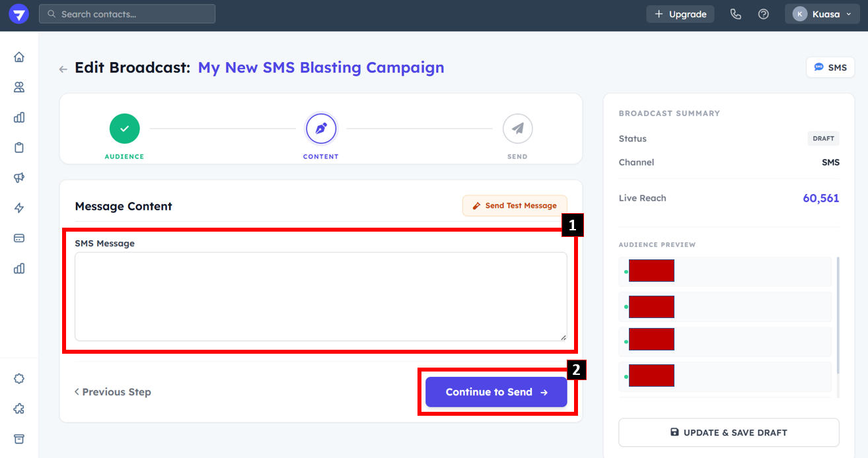This screenshot has height=458, width=868.
Task: Click the back arrow beside Edit Broadcast
Action: (63, 69)
